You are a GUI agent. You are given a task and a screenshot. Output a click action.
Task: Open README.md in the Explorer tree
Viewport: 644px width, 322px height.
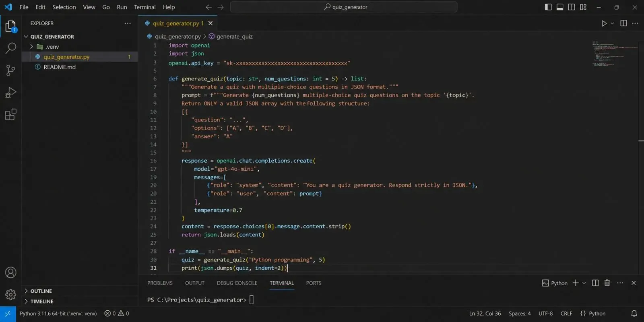pyautogui.click(x=80, y=67)
